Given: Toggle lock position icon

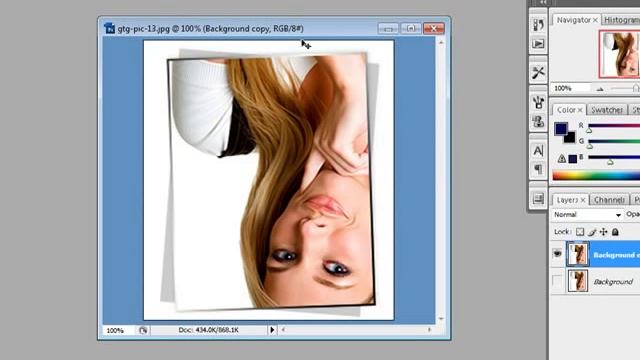Looking at the screenshot, I should tap(603, 232).
